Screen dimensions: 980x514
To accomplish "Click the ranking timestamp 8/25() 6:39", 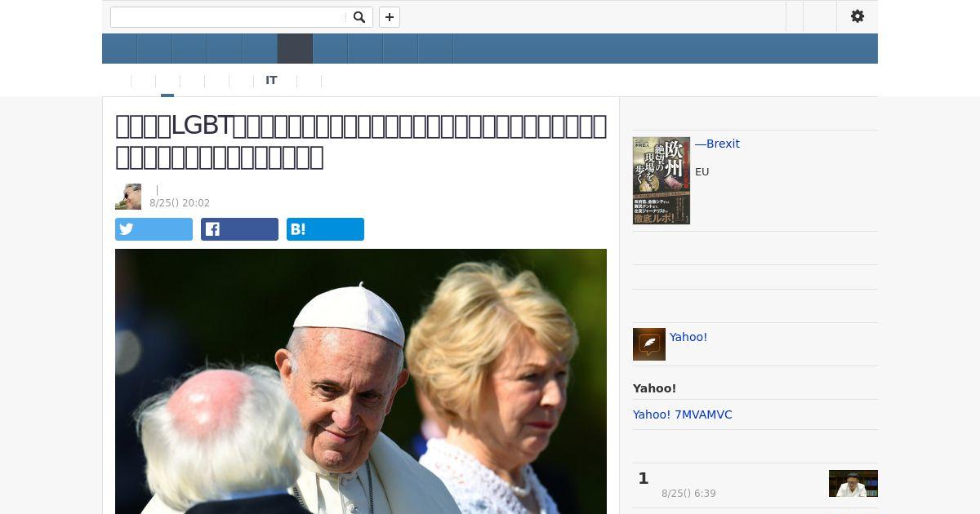I will coord(688,494).
